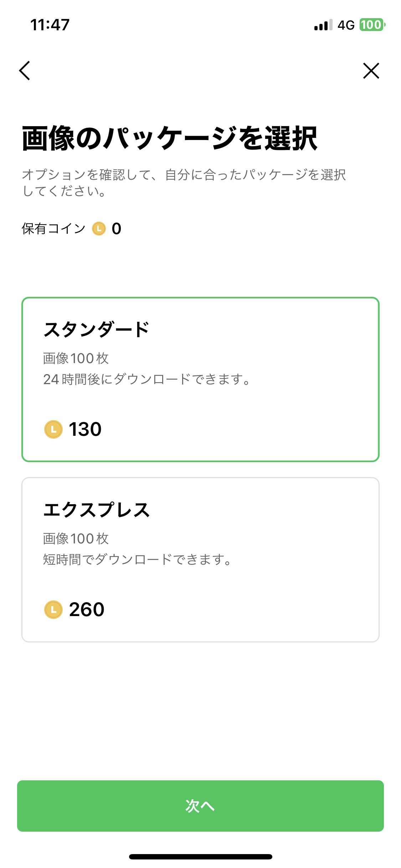Tap the home indicator bar
The width and height of the screenshot is (401, 868).
click(x=200, y=857)
